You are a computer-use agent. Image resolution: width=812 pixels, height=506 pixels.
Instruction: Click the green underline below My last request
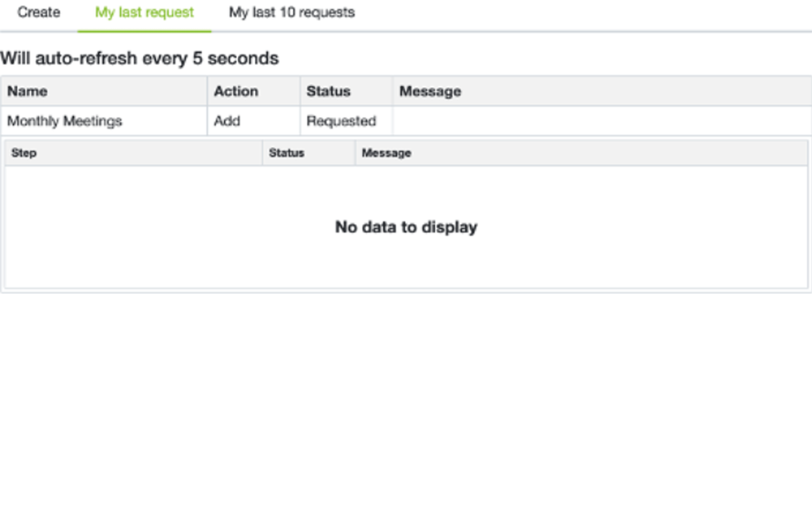(144, 31)
